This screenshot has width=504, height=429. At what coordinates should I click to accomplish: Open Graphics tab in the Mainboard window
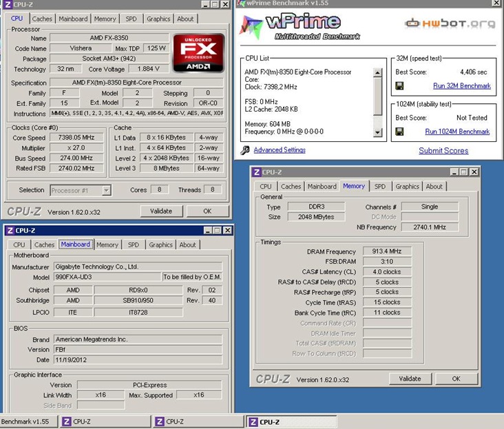point(160,244)
